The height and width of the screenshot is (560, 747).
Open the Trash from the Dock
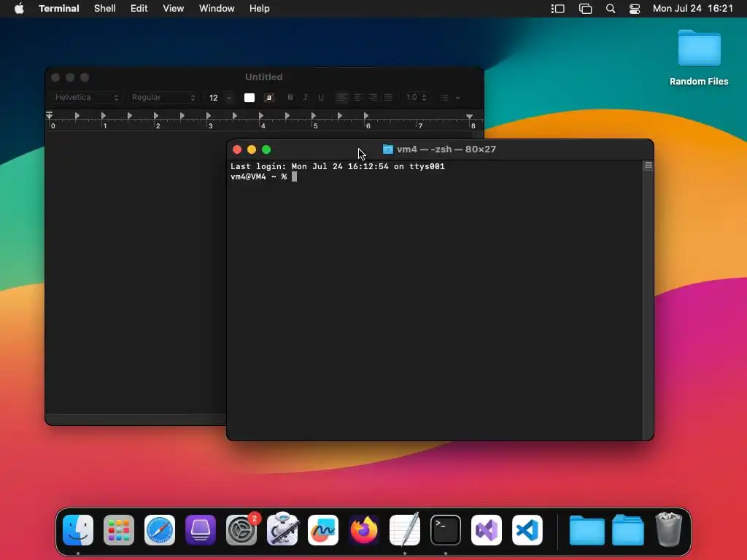[x=668, y=529]
